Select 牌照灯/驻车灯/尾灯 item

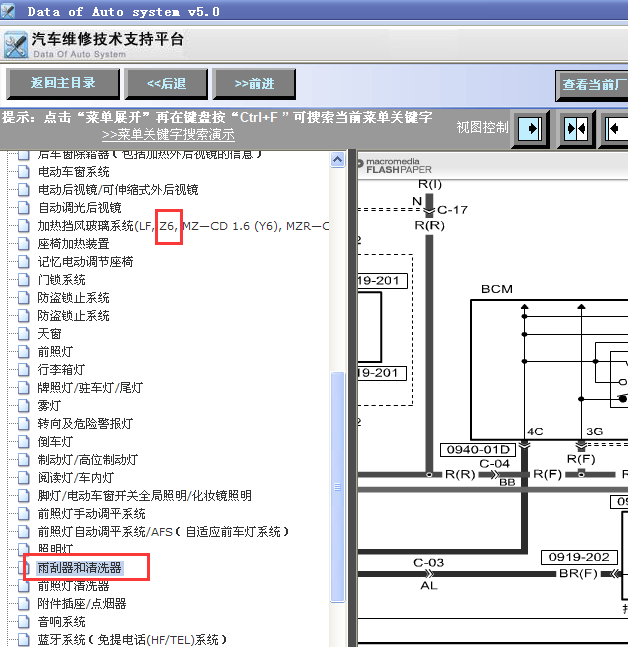pyautogui.click(x=90, y=388)
